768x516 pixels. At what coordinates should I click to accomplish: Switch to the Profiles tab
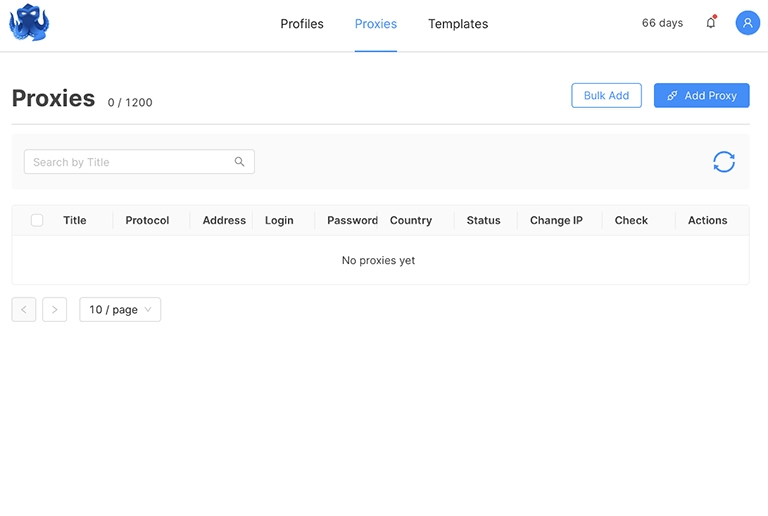click(302, 23)
